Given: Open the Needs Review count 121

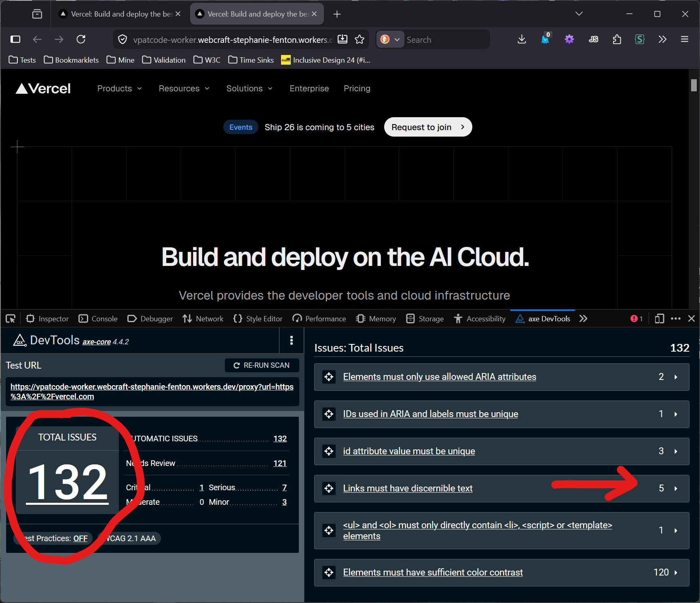Looking at the screenshot, I should click(x=280, y=464).
